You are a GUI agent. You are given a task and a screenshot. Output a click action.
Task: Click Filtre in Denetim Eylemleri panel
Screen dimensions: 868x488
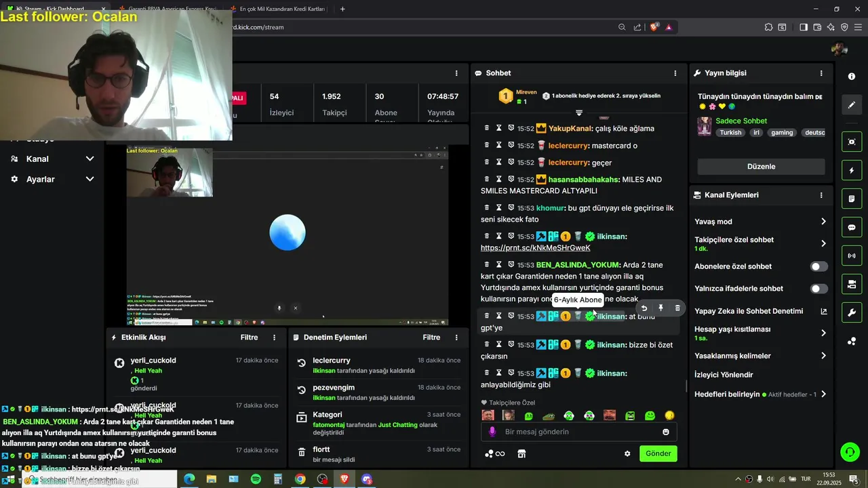(x=431, y=338)
